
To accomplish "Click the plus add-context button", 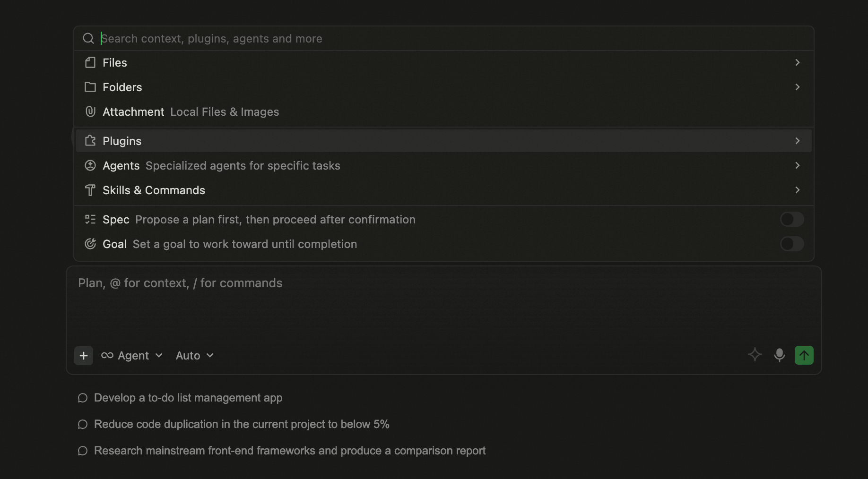I will [84, 356].
